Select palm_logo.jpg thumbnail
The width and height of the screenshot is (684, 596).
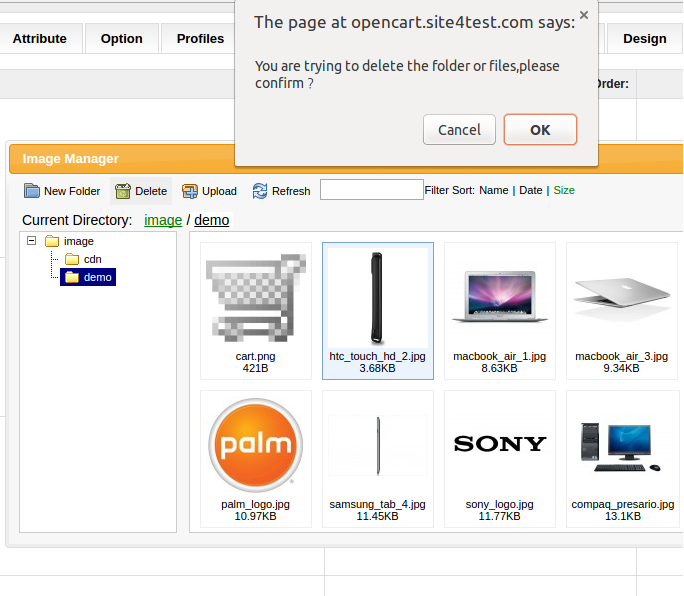[x=256, y=445]
